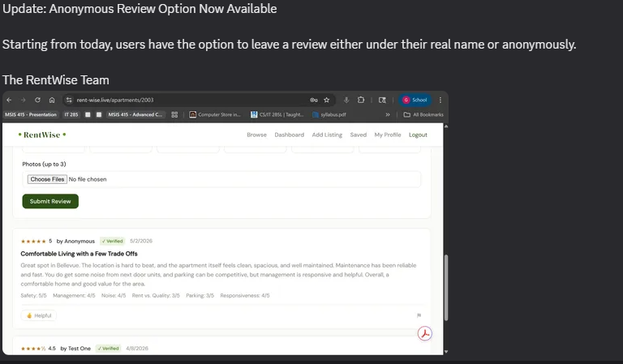Click the browser forward arrow
The image size is (623, 364).
[x=23, y=100]
